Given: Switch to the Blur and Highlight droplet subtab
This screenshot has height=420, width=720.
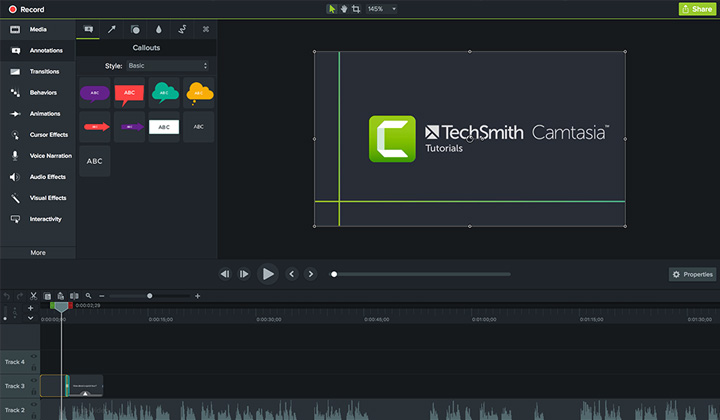Looking at the screenshot, I should tap(158, 29).
